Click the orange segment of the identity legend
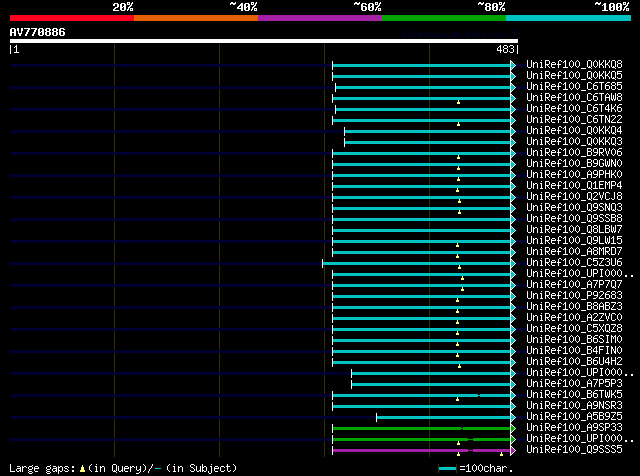Screen dimensions: 640x476 pos(196,18)
